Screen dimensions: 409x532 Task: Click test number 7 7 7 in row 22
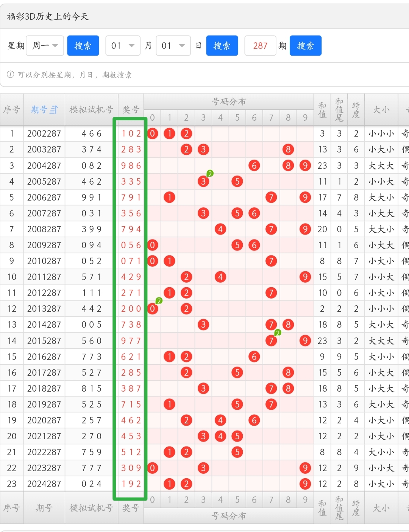click(x=91, y=468)
